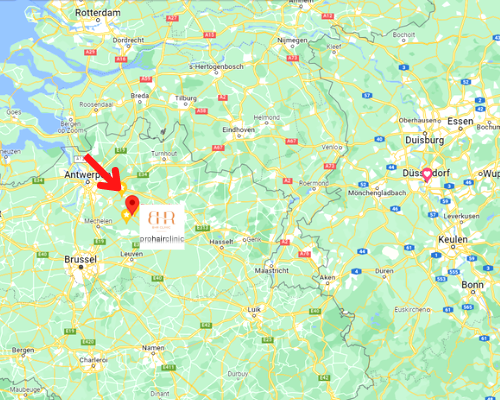This screenshot has width=500, height=400.
Task: Select the Eindhoven city label
Action: click(x=239, y=130)
